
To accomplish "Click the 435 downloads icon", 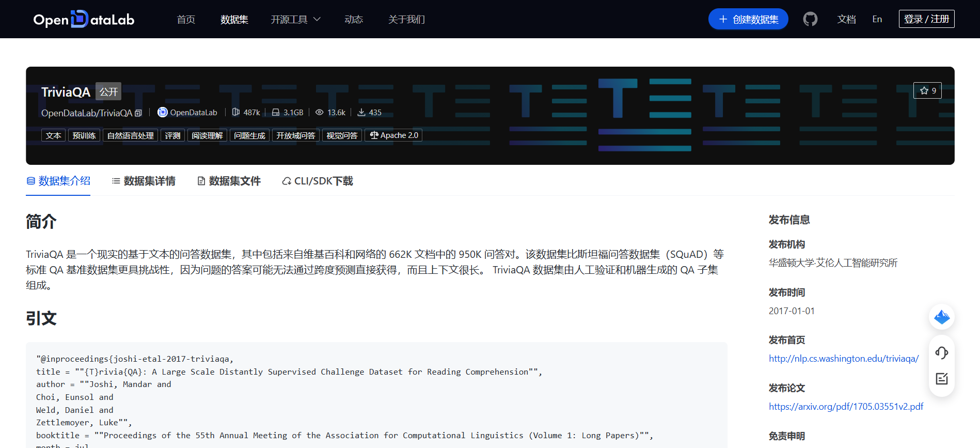I will point(361,112).
